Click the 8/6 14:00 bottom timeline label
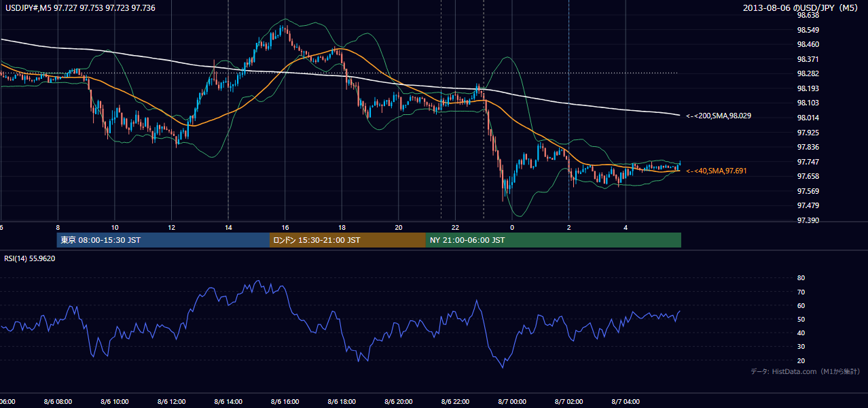This screenshot has height=408, width=868. pos(228,402)
